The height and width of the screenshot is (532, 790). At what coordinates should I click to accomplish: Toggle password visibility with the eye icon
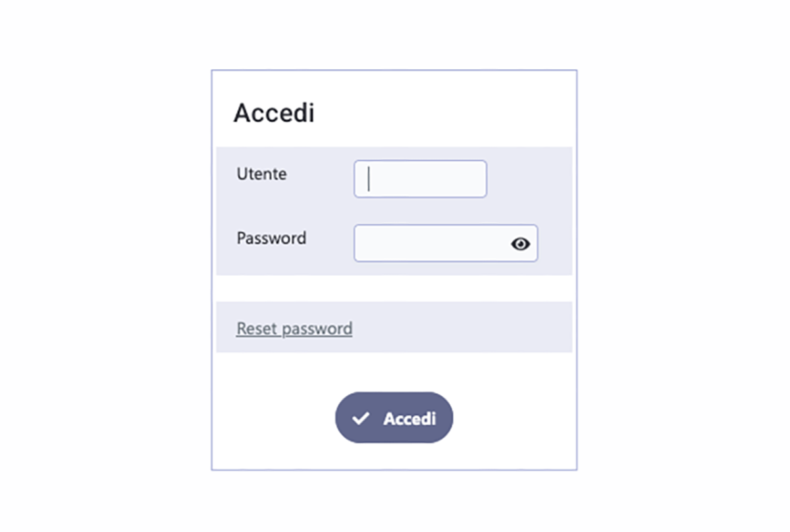[520, 244]
